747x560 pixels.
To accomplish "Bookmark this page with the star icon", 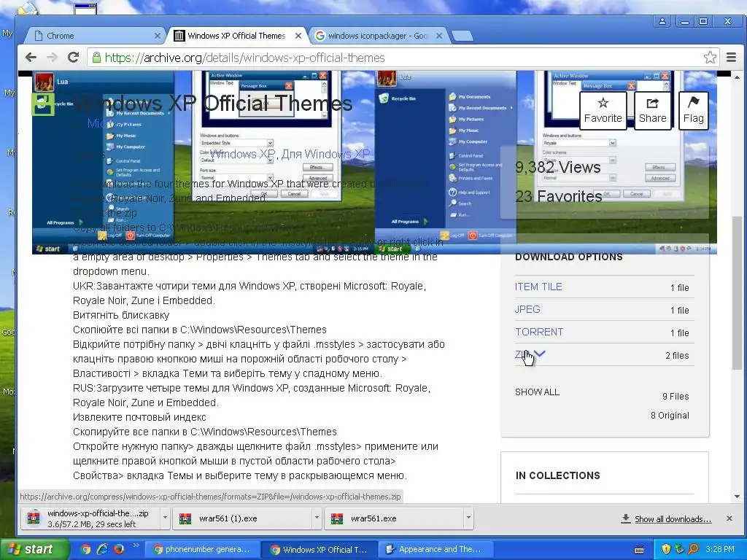I will tap(710, 58).
